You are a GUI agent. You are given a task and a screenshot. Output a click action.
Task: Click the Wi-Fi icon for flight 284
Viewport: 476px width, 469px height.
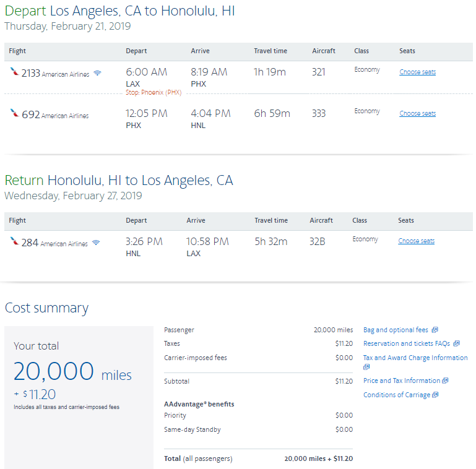[95, 243]
